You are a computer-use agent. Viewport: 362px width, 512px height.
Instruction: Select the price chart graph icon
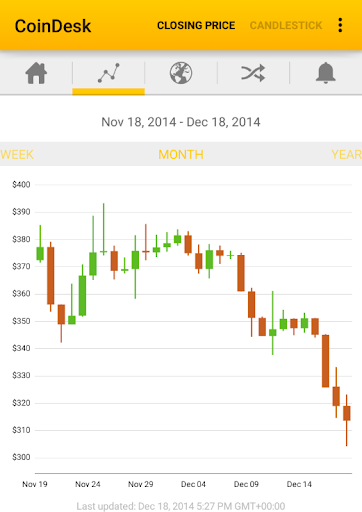tap(108, 73)
